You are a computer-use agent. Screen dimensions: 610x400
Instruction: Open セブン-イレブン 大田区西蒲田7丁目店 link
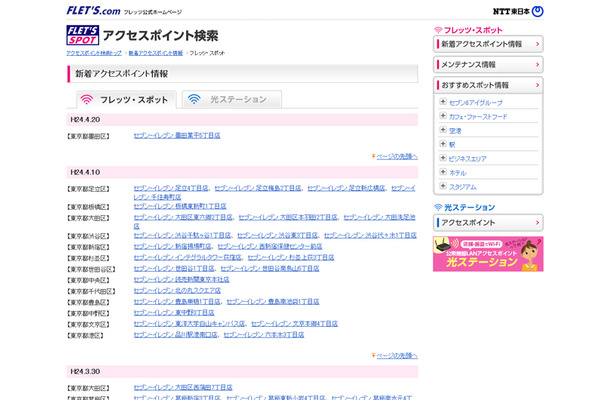[183, 388]
